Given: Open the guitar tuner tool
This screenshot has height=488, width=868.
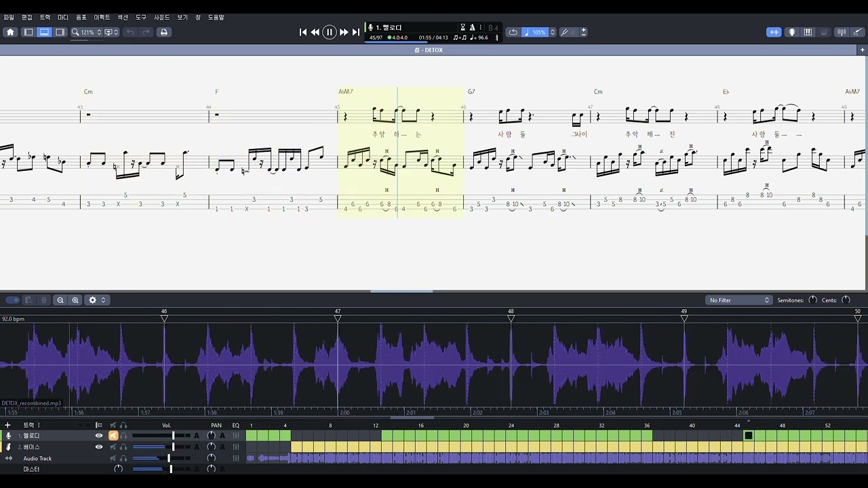Looking at the screenshot, I should coord(858,32).
